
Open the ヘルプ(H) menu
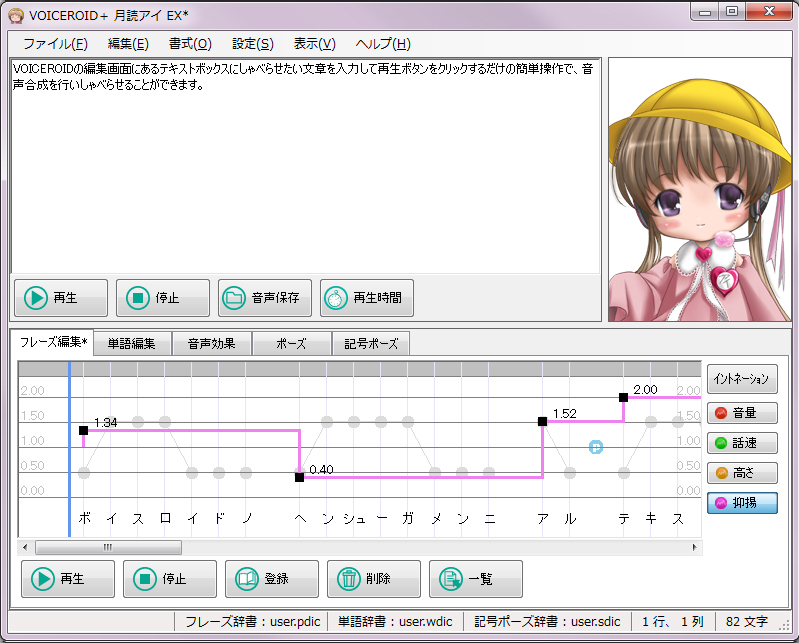383,44
